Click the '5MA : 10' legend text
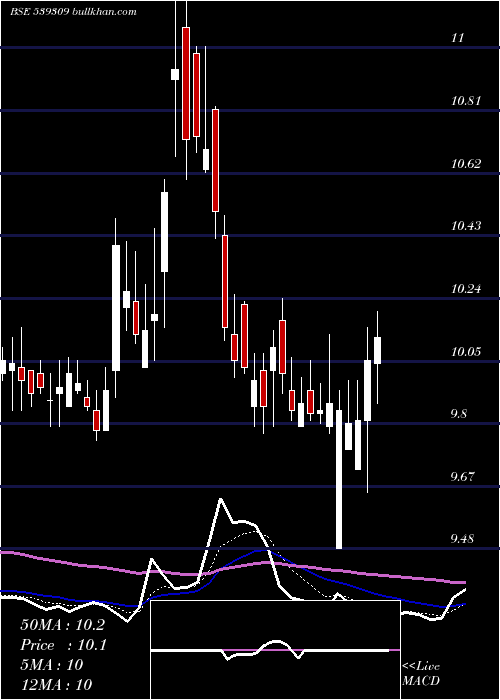 (x=52, y=665)
